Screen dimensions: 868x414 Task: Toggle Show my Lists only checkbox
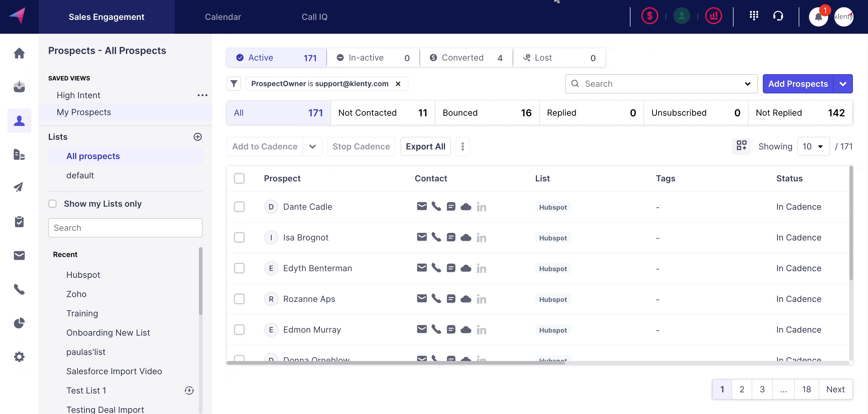52,204
